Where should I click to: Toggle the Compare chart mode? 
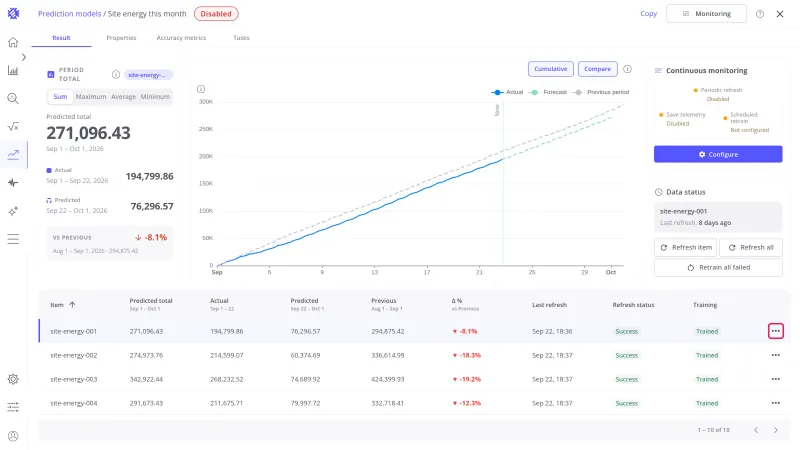pyautogui.click(x=597, y=69)
